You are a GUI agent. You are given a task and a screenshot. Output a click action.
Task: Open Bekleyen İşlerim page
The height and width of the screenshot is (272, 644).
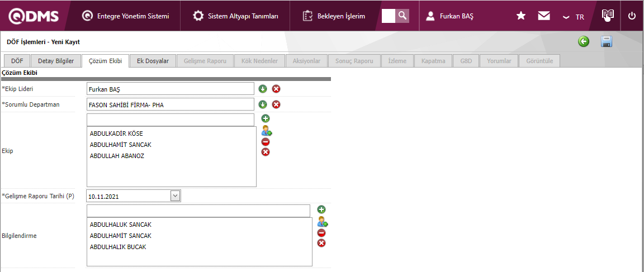click(334, 16)
